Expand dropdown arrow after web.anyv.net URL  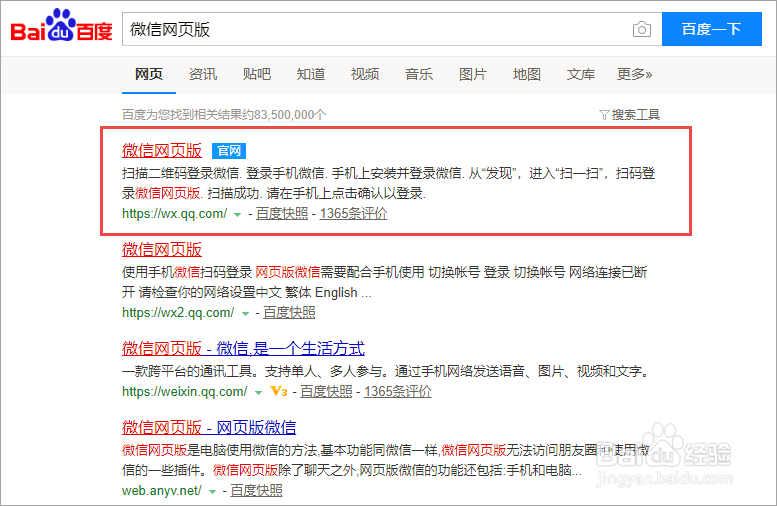pyautogui.click(x=213, y=492)
